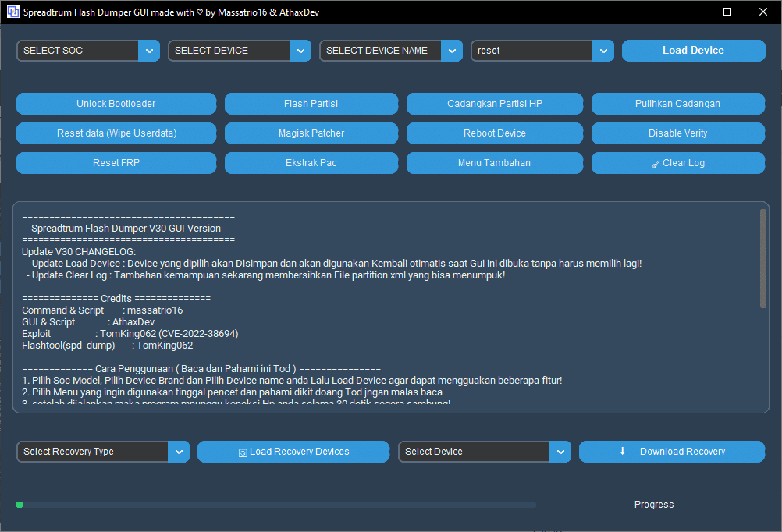Expand the SELECT DEVICE dropdown
This screenshot has width=782, height=532.
(300, 50)
